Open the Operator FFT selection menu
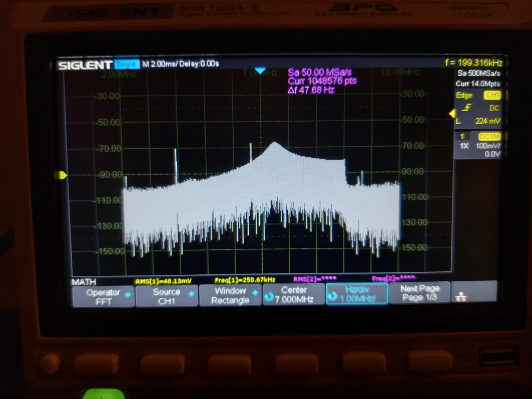This screenshot has width=532, height=399. pos(103,296)
